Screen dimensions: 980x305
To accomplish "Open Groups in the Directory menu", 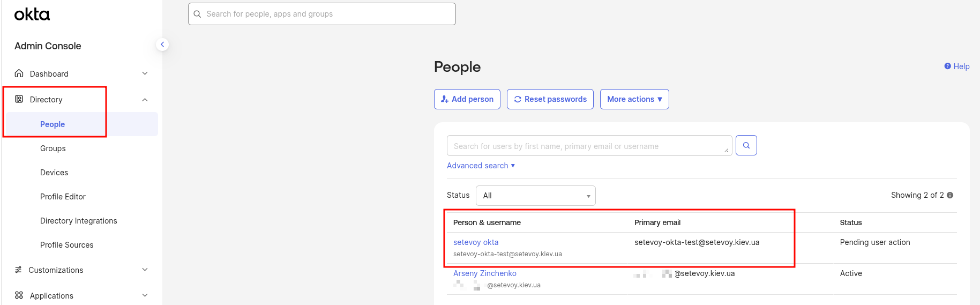I will point(53,148).
